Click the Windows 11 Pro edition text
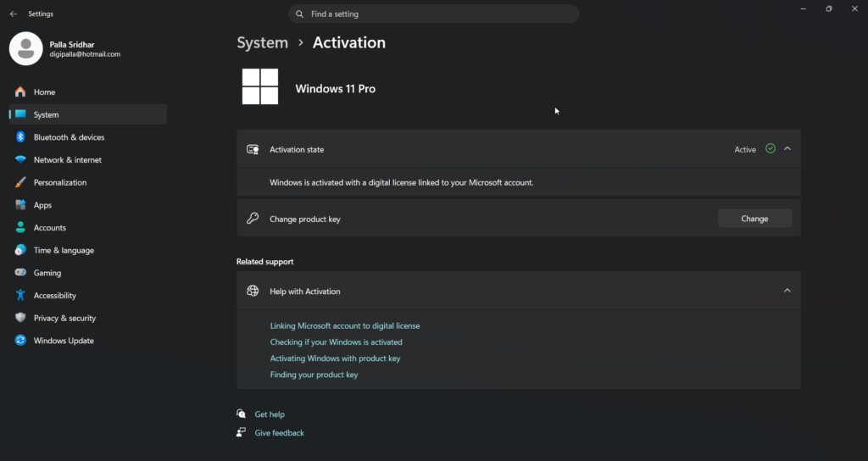The image size is (868, 461). pyautogui.click(x=336, y=88)
